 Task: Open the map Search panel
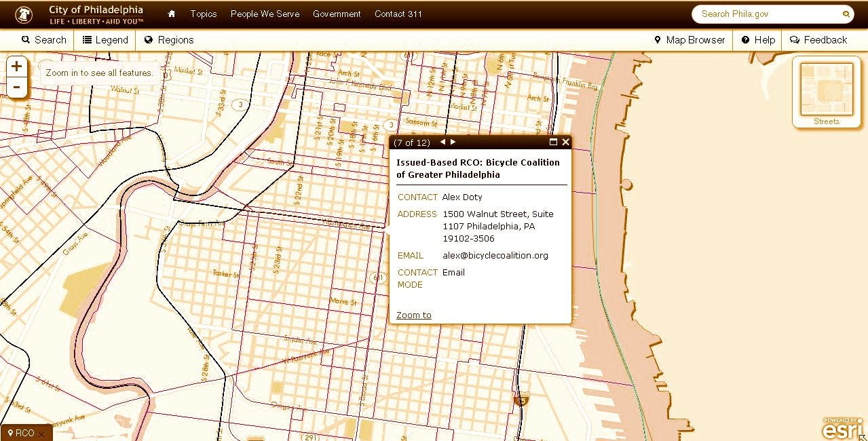pos(44,40)
